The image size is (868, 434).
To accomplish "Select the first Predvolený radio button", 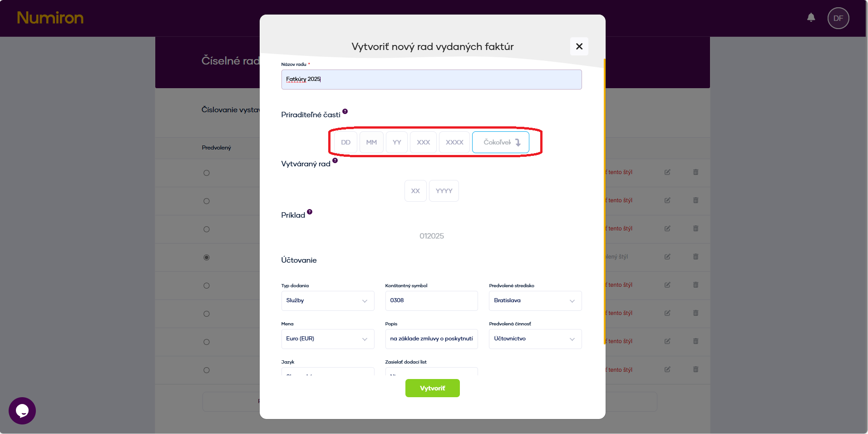I will tap(207, 173).
